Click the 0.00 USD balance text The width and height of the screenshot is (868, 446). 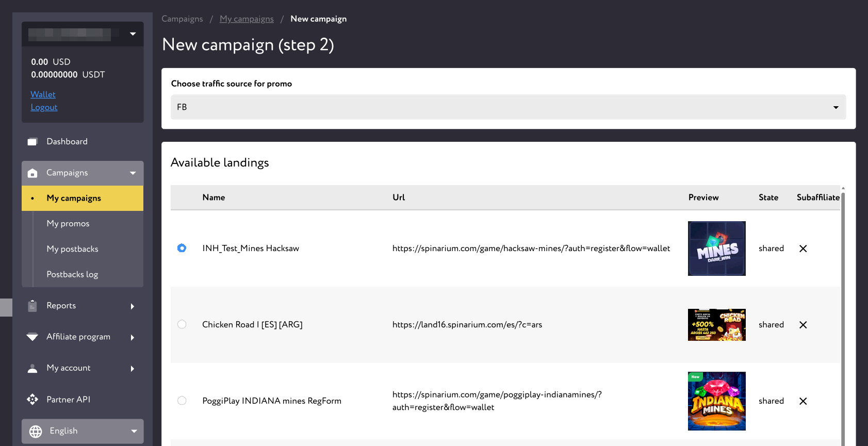pos(51,62)
